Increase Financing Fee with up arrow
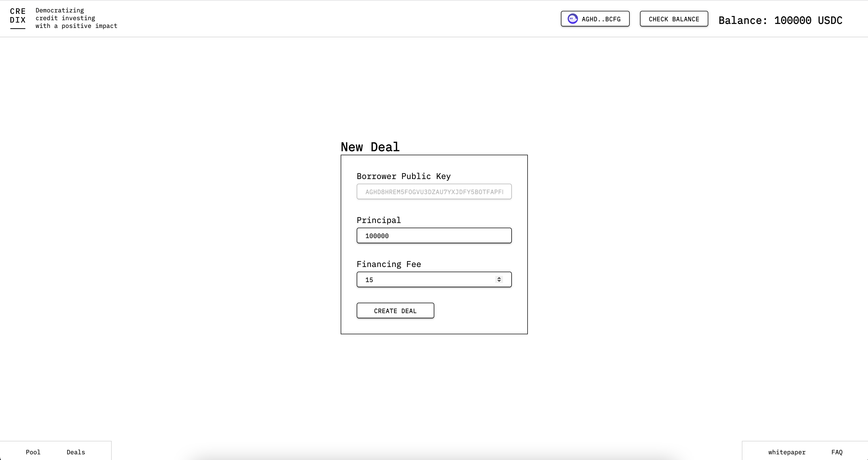 click(499, 278)
